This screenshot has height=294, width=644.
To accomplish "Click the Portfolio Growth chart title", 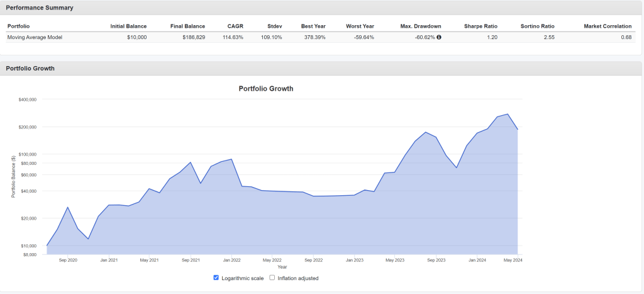I will [x=266, y=89].
